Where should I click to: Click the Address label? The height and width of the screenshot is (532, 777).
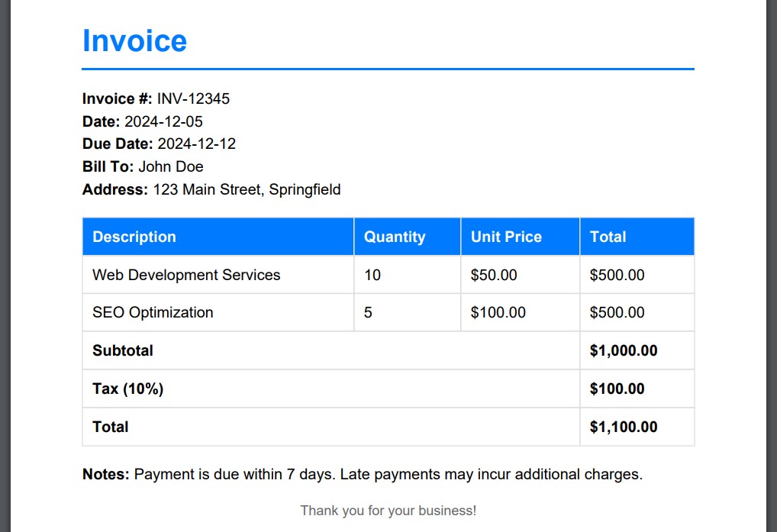[x=115, y=190]
